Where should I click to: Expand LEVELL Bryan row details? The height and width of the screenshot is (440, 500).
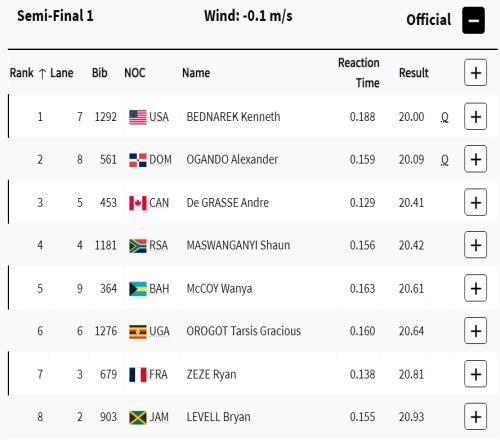pyautogui.click(x=476, y=417)
